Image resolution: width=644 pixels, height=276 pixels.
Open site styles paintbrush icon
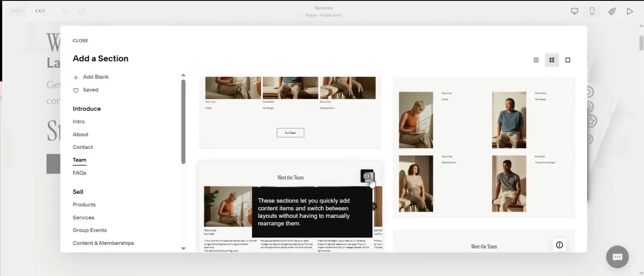(x=612, y=11)
